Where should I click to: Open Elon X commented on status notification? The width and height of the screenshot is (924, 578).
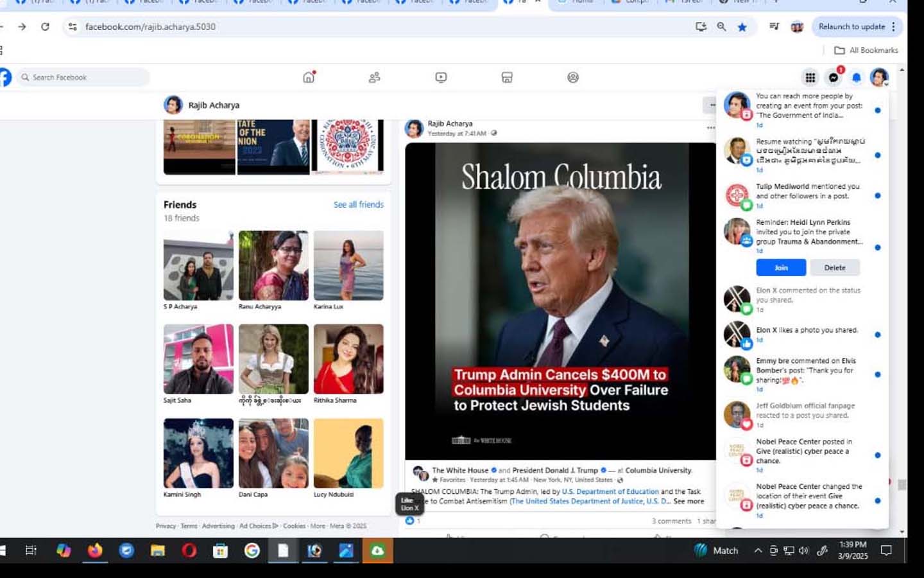[x=802, y=299]
